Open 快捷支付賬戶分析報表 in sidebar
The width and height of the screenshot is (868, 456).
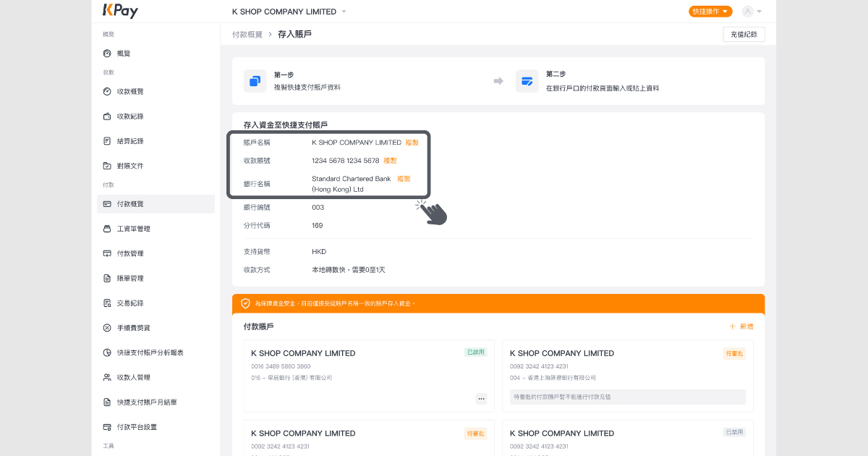pos(150,352)
